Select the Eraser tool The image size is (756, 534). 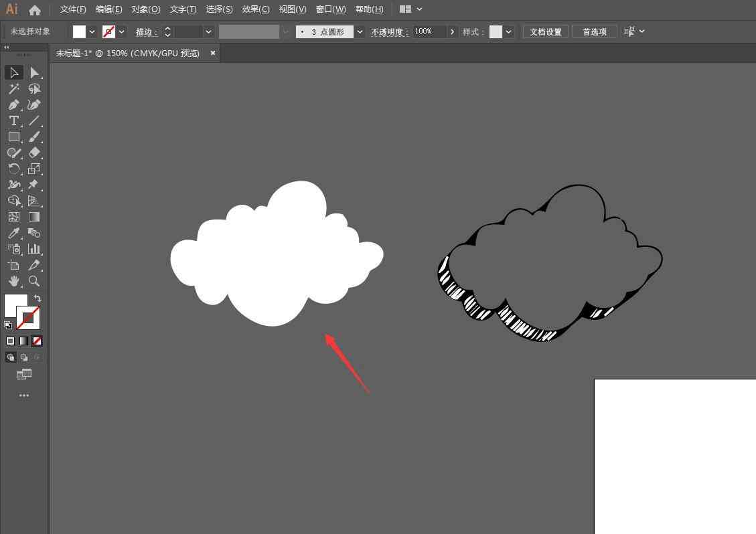tap(34, 153)
